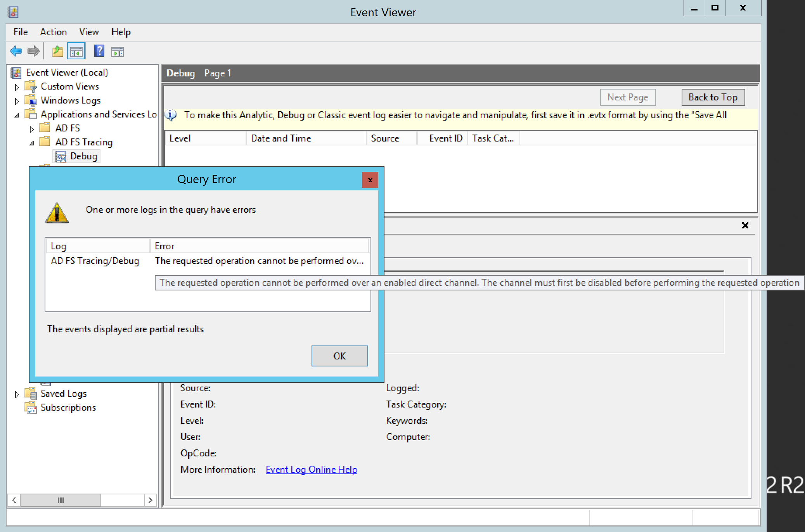Open the Event Log Online Help link

point(311,470)
